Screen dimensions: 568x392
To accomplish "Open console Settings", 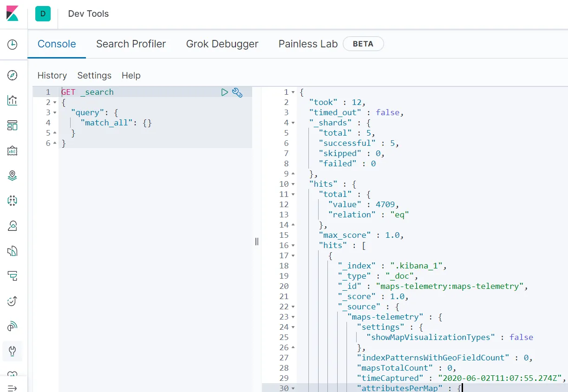I will (x=94, y=75).
